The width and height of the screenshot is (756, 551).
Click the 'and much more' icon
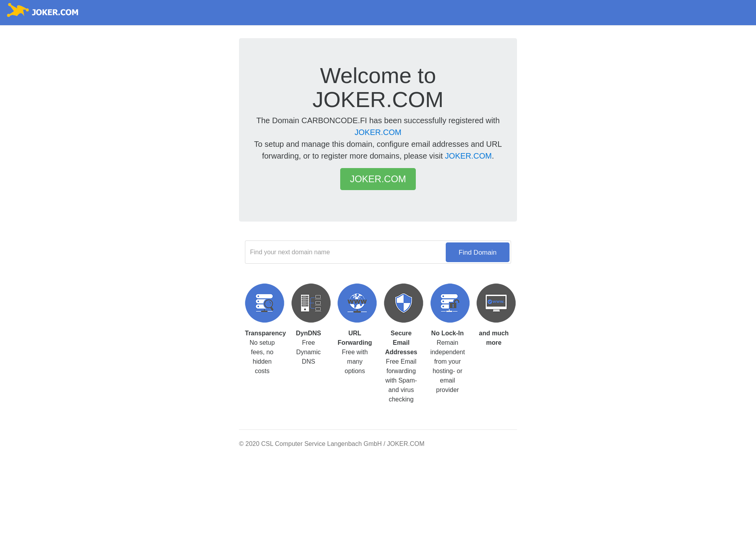496,303
